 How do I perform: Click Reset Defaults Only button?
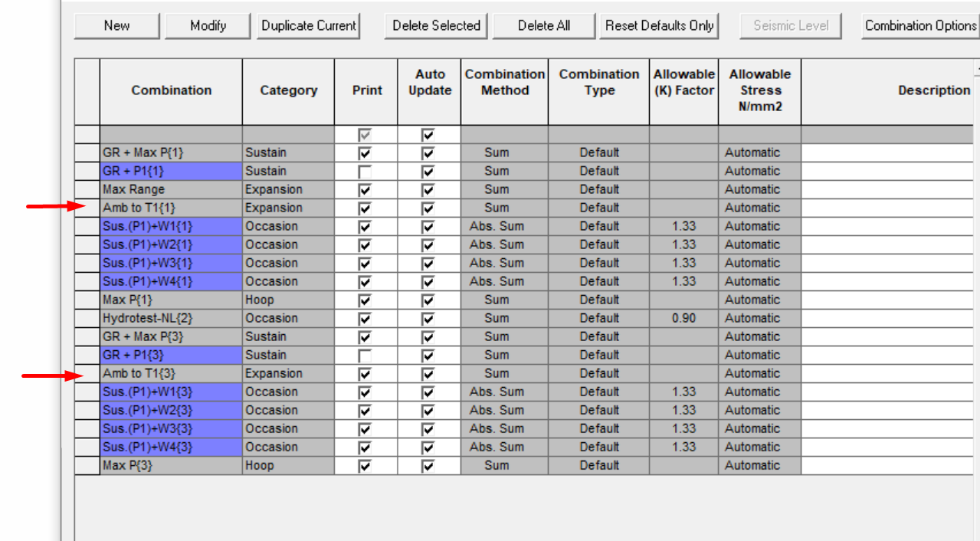tap(659, 25)
